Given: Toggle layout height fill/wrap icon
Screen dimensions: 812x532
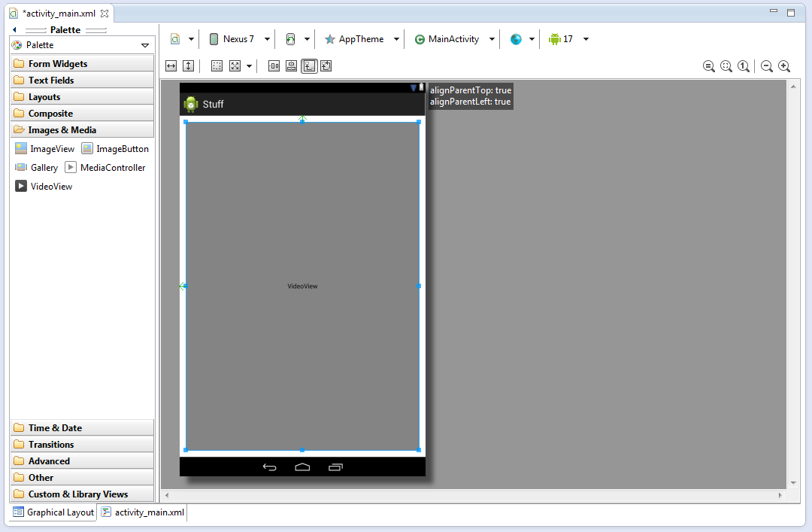Looking at the screenshot, I should click(188, 66).
